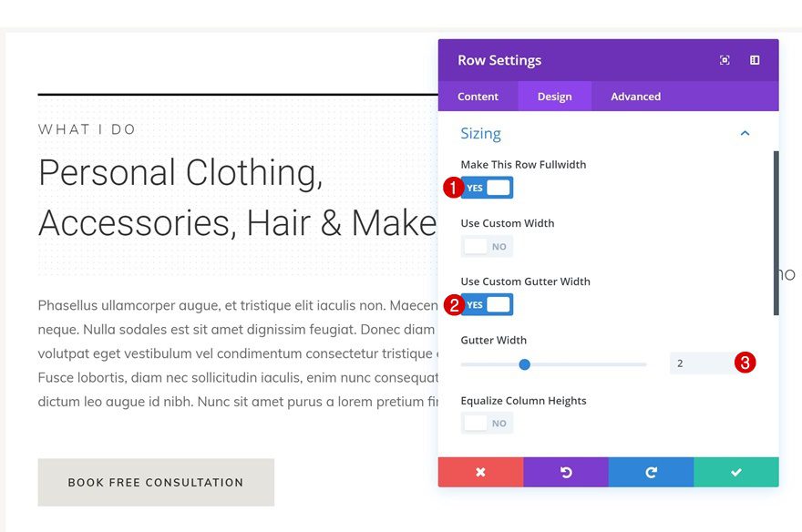Click the Gutter Width value field
This screenshot has height=532, width=802.
[x=700, y=363]
